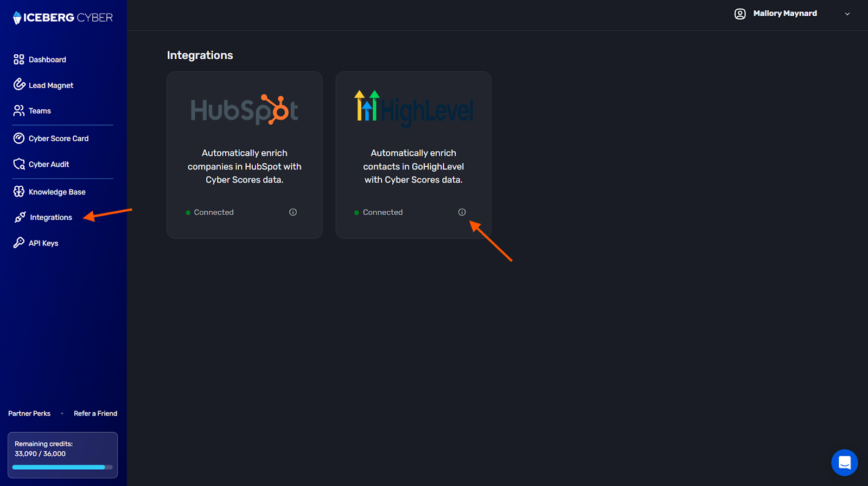Click the HubSpot logo
This screenshot has height=486, width=868.
coord(244,110)
